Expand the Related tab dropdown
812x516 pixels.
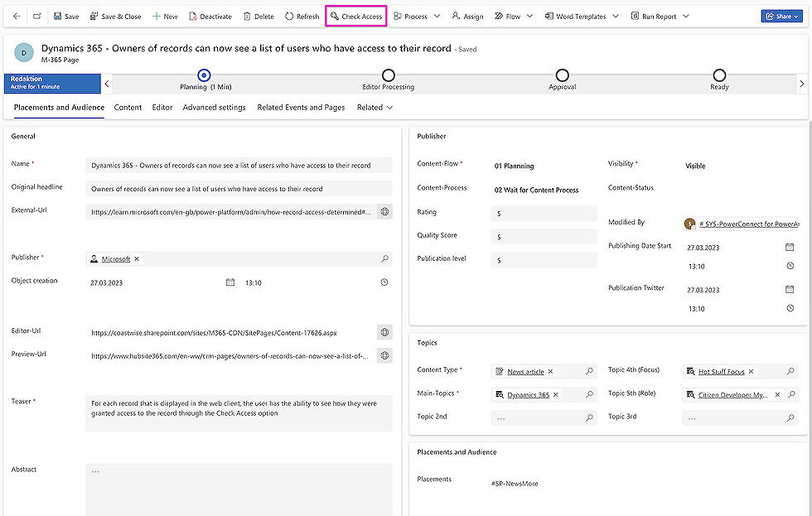375,107
